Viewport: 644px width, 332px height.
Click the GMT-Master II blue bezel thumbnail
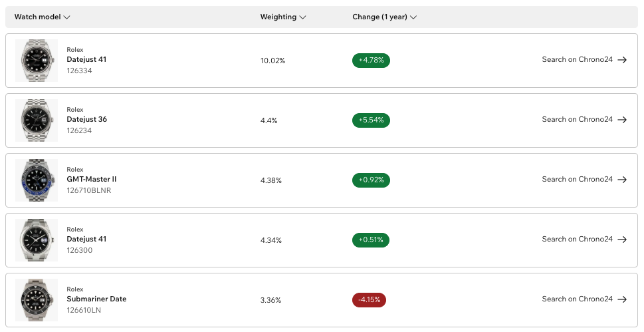(37, 180)
